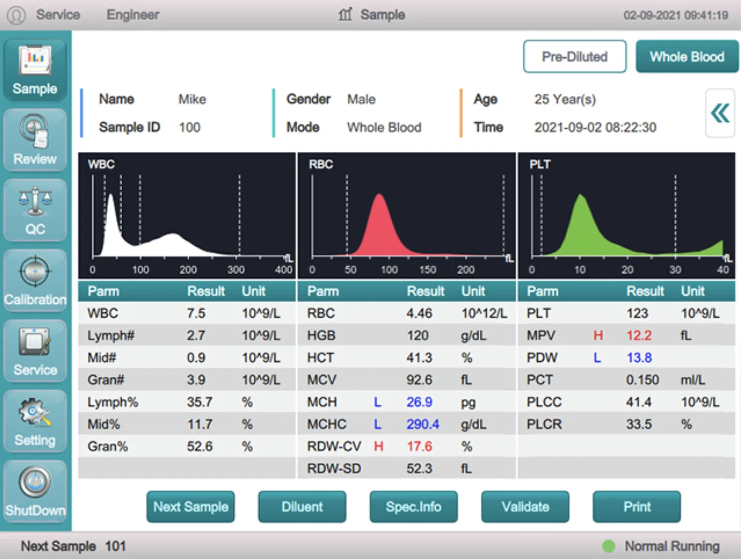741x560 pixels.
Task: Open Spec.Info
Action: [x=414, y=507]
